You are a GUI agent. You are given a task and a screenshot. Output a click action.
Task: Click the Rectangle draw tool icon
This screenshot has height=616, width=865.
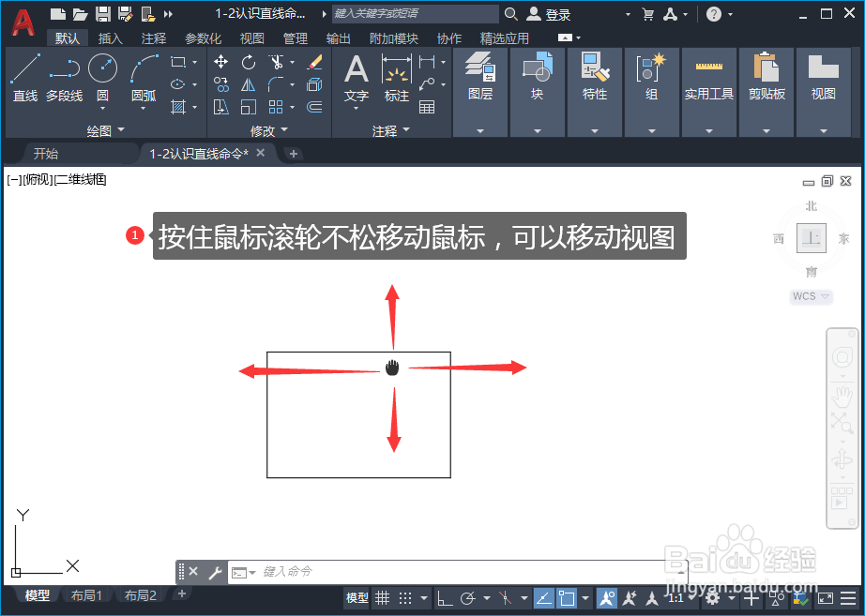pyautogui.click(x=178, y=62)
